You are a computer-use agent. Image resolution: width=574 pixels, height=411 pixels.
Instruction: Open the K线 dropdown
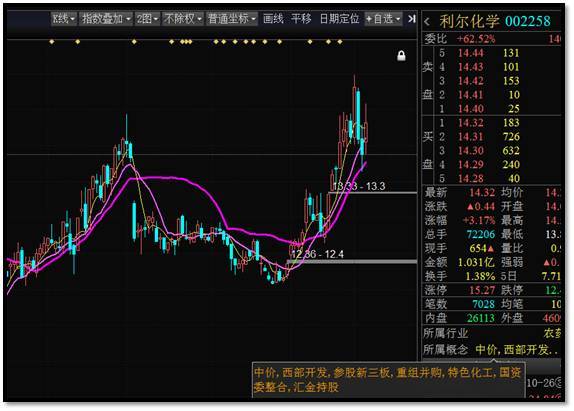(x=63, y=18)
